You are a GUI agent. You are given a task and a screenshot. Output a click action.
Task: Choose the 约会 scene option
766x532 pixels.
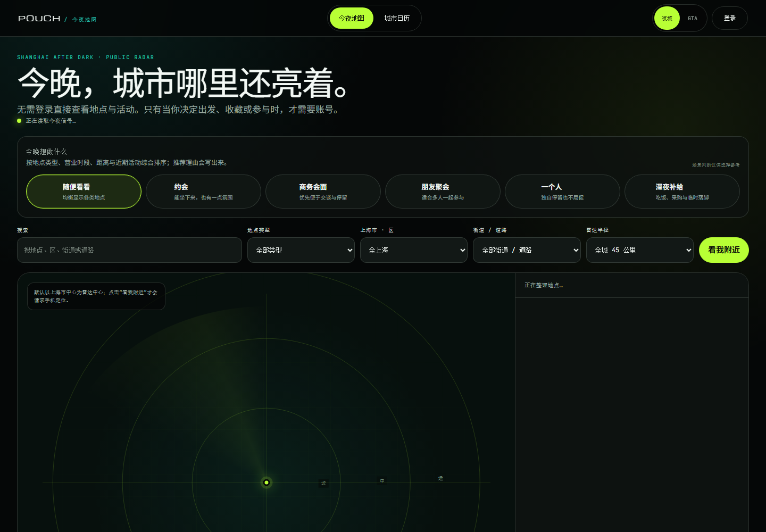point(203,192)
